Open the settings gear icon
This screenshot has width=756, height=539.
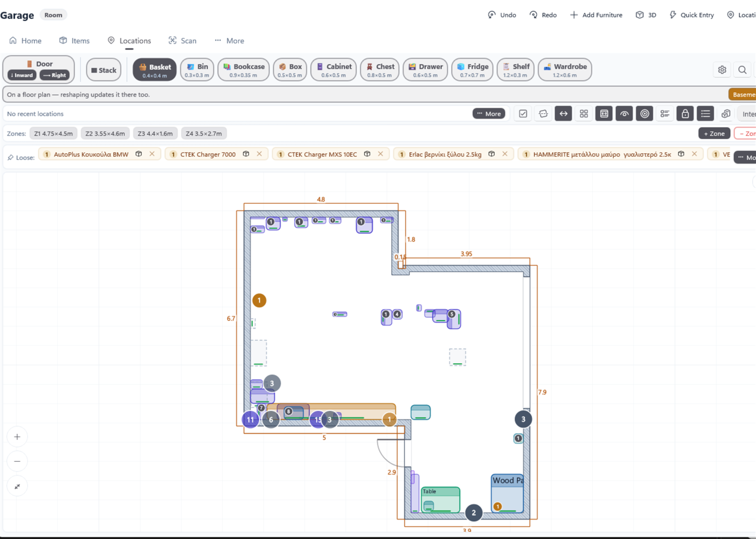[x=722, y=70]
